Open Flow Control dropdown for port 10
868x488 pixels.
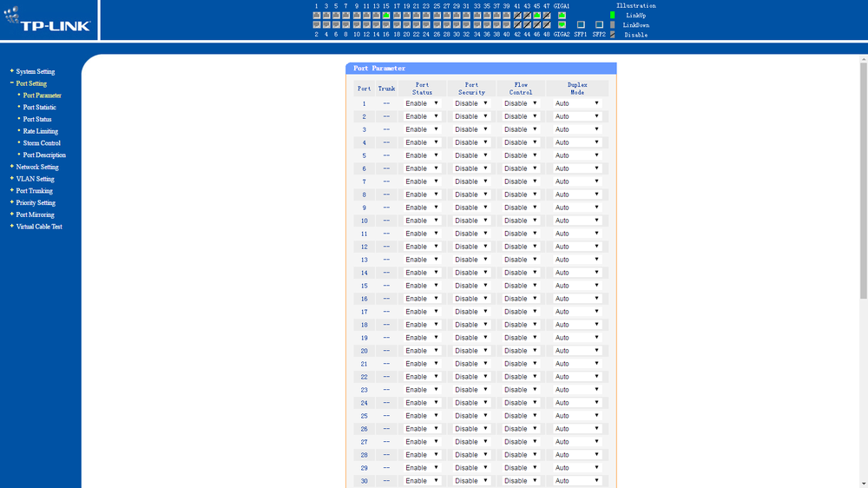pos(521,221)
